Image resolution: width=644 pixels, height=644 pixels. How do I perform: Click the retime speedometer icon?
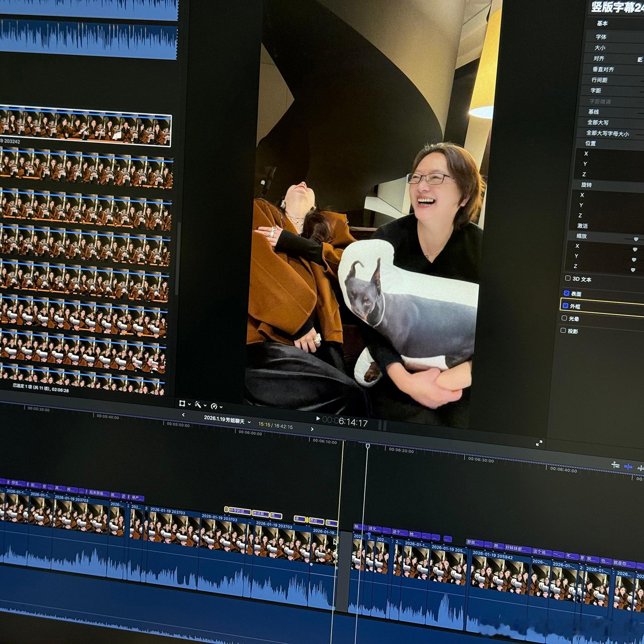coord(214,407)
